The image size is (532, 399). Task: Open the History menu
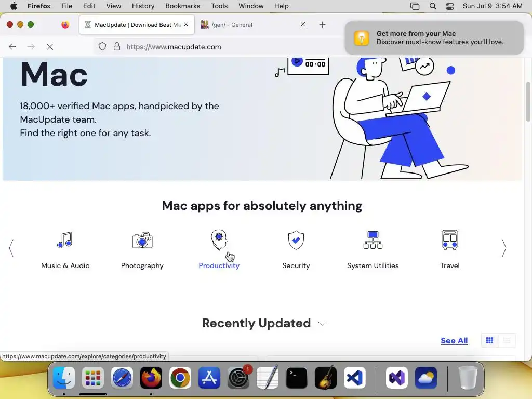click(x=143, y=6)
